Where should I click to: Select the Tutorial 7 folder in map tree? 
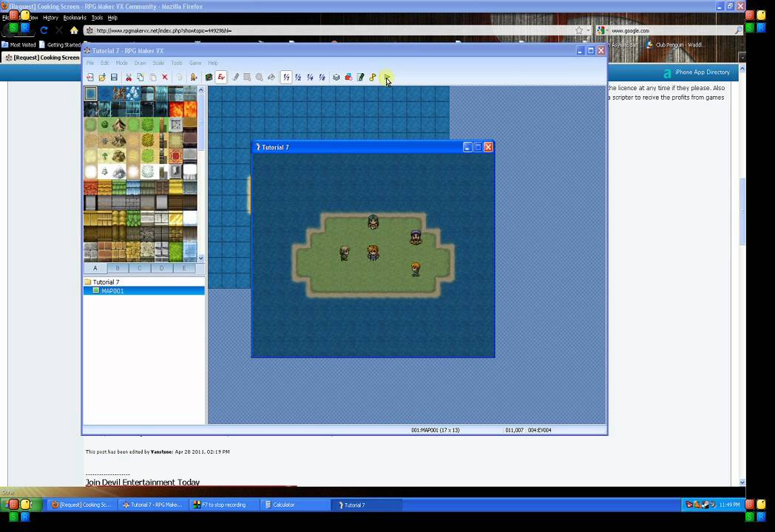[x=106, y=282]
